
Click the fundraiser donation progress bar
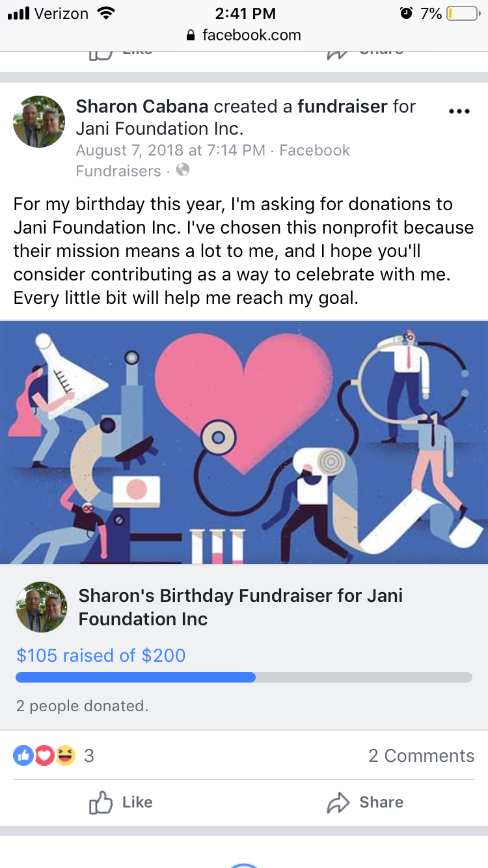(x=244, y=677)
